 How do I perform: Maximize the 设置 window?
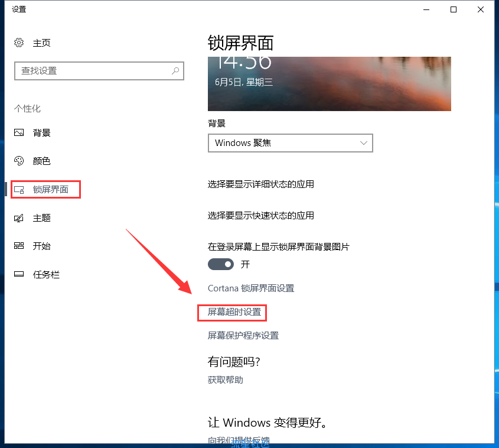coord(454,9)
